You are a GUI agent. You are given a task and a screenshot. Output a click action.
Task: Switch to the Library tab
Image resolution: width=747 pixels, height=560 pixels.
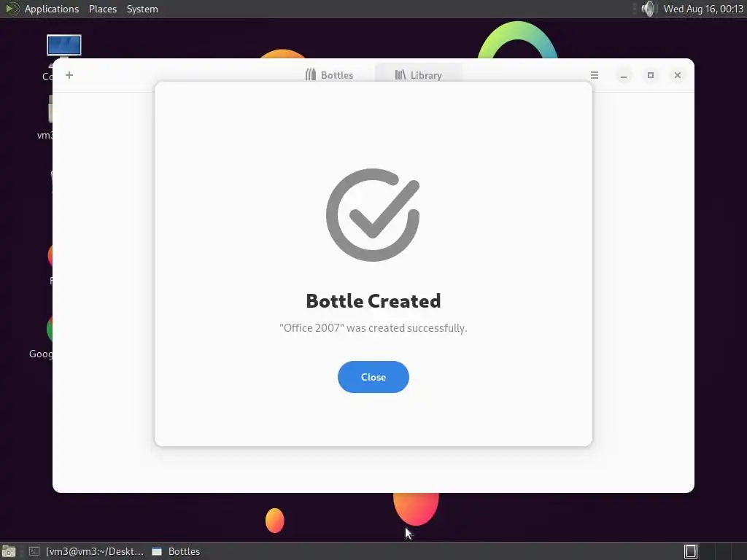coord(418,75)
